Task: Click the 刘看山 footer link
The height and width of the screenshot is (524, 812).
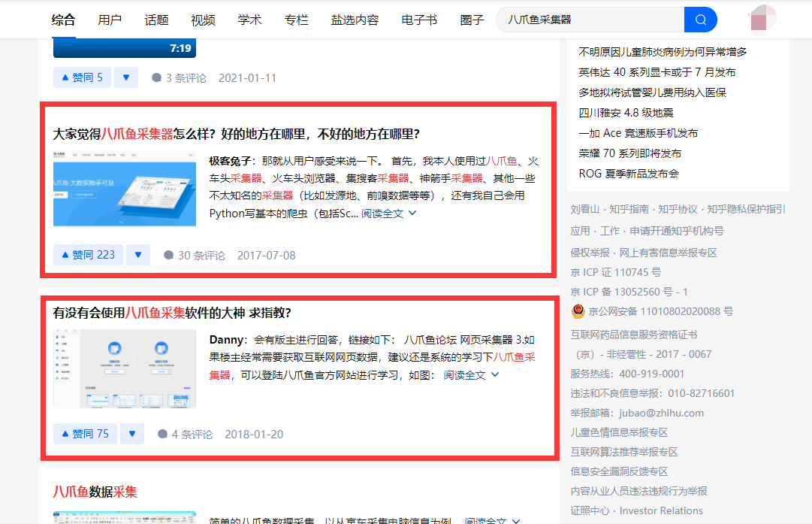Action: tap(584, 209)
